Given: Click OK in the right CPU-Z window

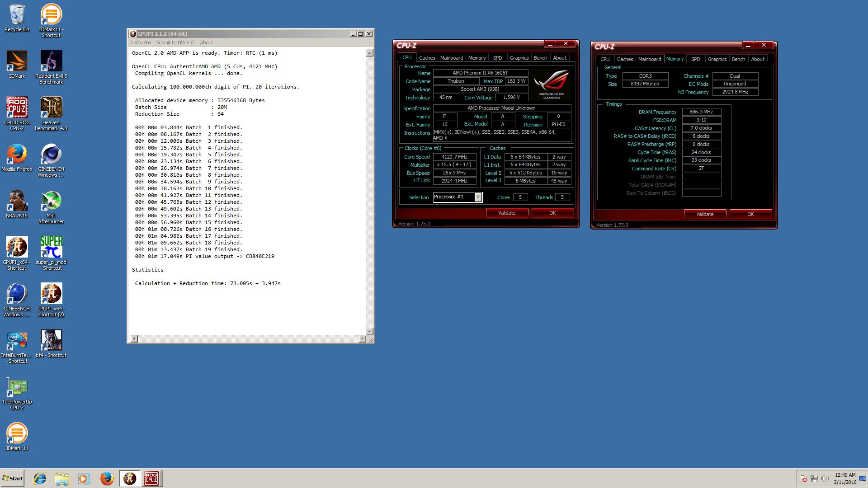Looking at the screenshot, I should (750, 214).
